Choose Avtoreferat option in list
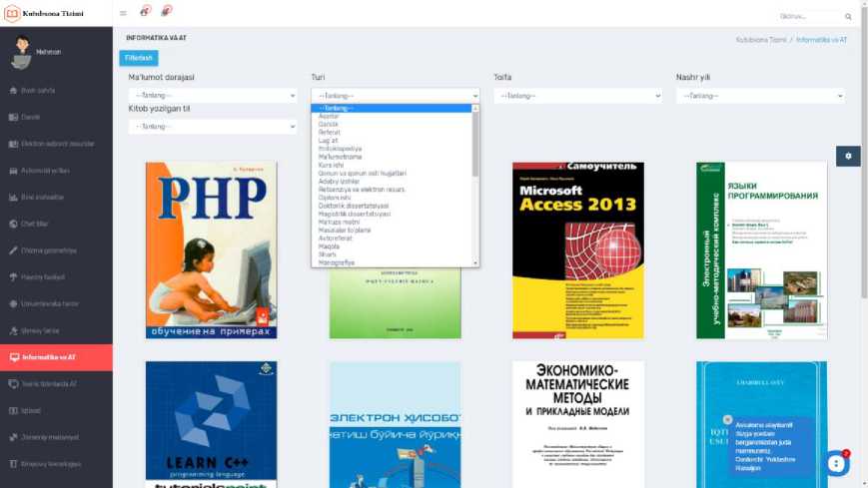868x488 pixels. tap(392, 239)
